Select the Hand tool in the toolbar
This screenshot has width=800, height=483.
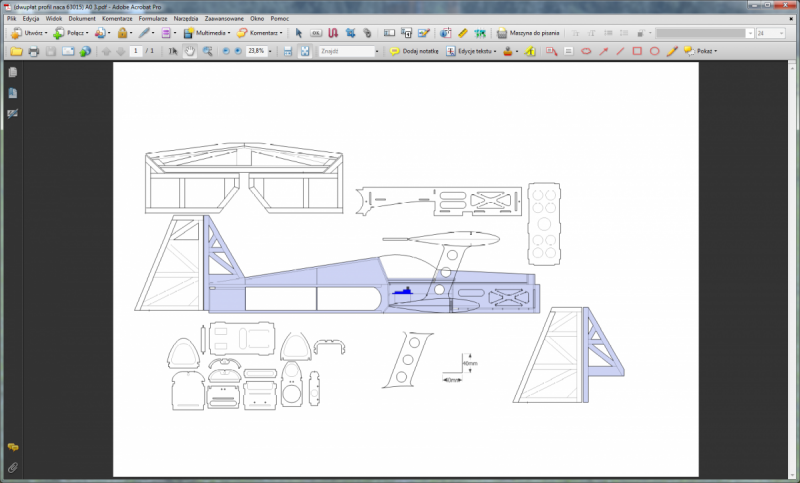190,50
